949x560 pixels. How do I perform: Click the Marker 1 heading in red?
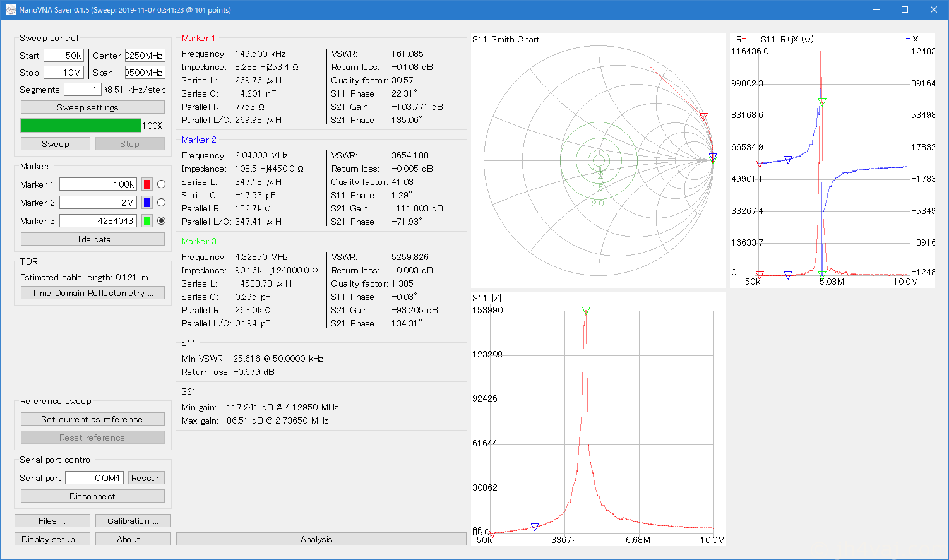(199, 38)
